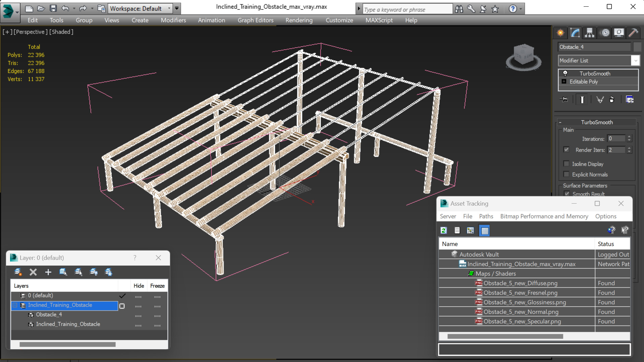Toggle Hide for Obstacle_4 object
Viewport: 644px width, 362px height.
[138, 316]
